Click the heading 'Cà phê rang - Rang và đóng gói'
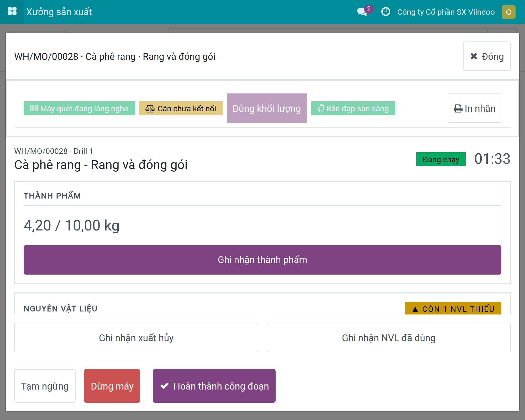 click(101, 165)
